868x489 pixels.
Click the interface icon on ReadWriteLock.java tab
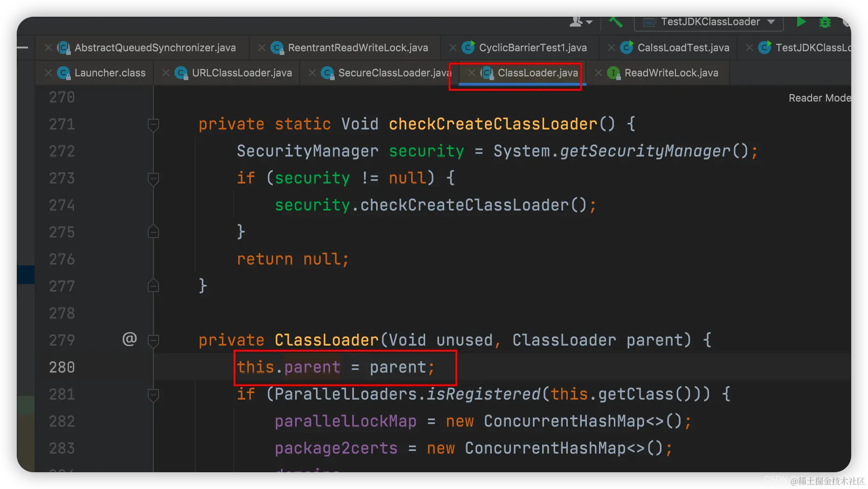pos(613,73)
